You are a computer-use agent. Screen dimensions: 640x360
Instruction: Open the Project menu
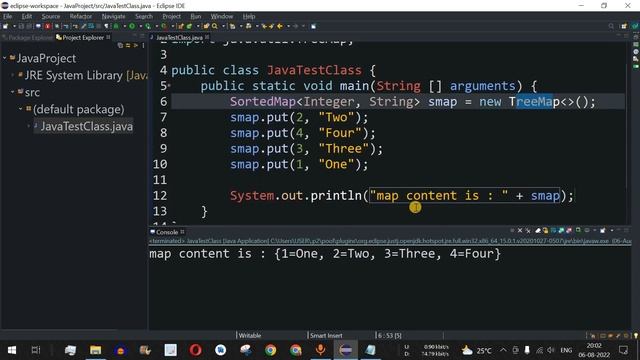click(171, 16)
